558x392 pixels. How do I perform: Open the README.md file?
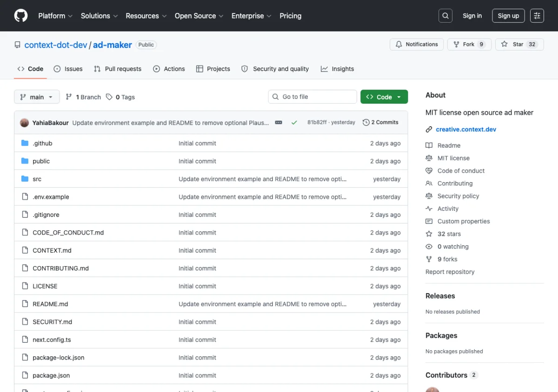point(50,304)
